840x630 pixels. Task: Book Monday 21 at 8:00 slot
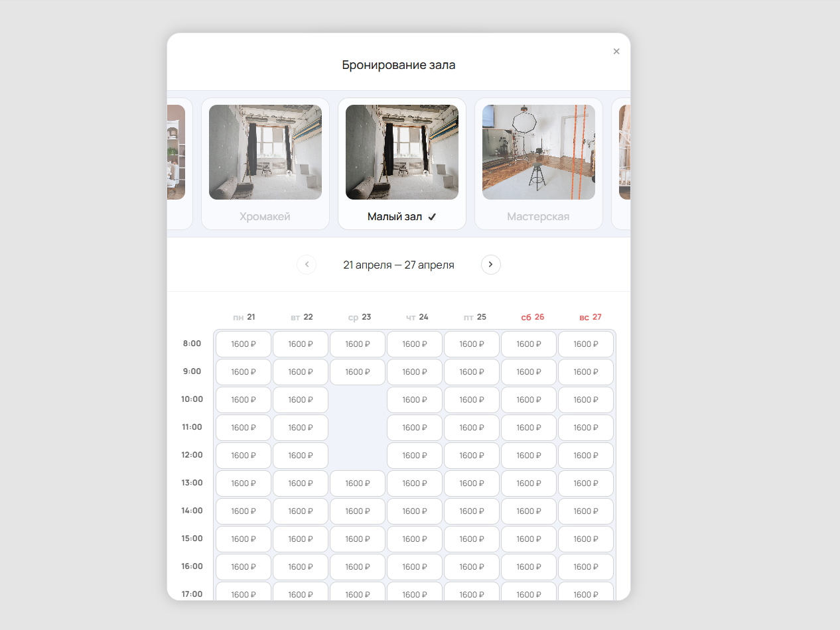click(244, 344)
